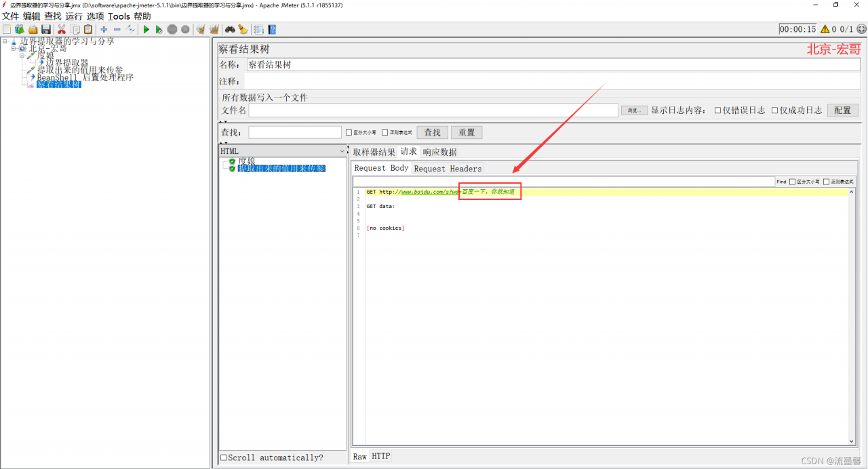Open the 文件 menu
868x469 pixels.
(x=11, y=16)
